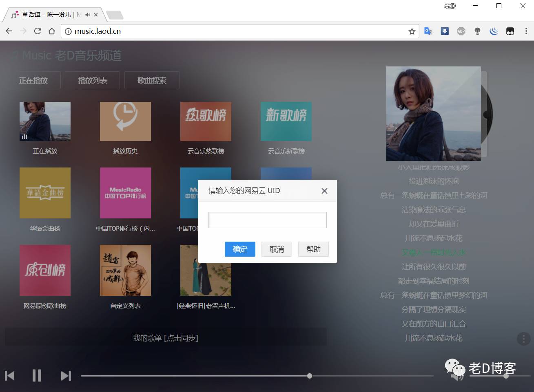
Task: Open the round three-dot options button
Action: 523,339
